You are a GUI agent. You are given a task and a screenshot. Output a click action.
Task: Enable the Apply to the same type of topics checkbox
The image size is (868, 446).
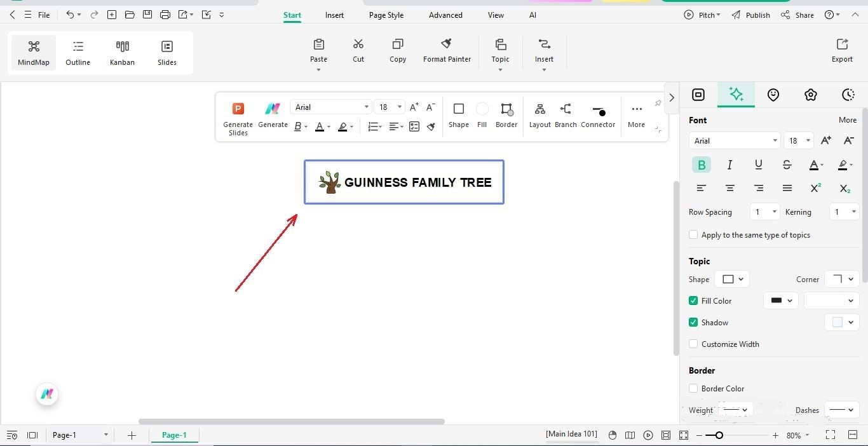pos(693,234)
